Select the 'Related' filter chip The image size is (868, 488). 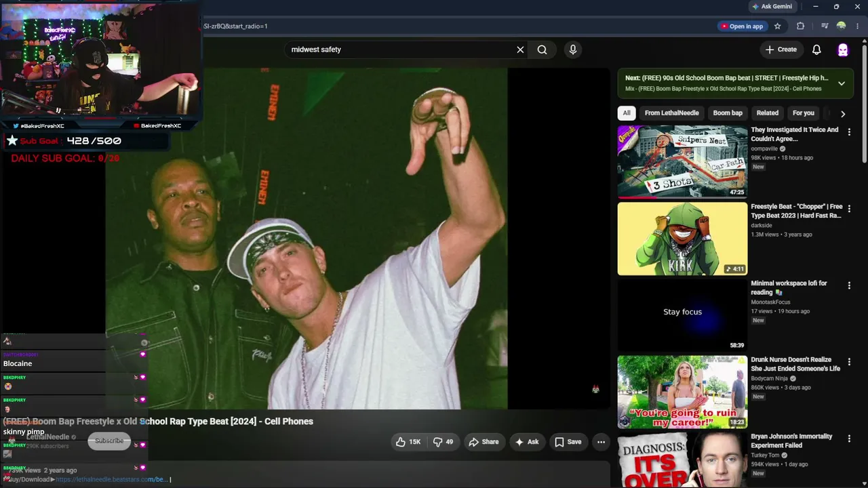click(x=768, y=113)
